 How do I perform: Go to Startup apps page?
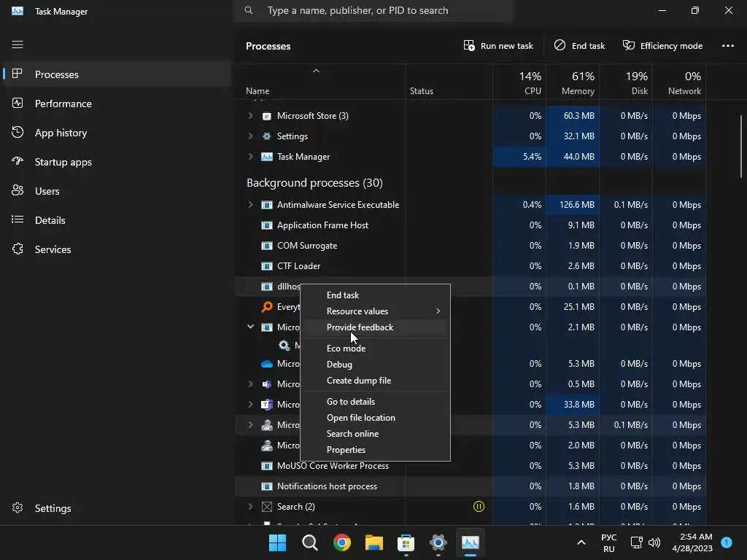(116, 162)
